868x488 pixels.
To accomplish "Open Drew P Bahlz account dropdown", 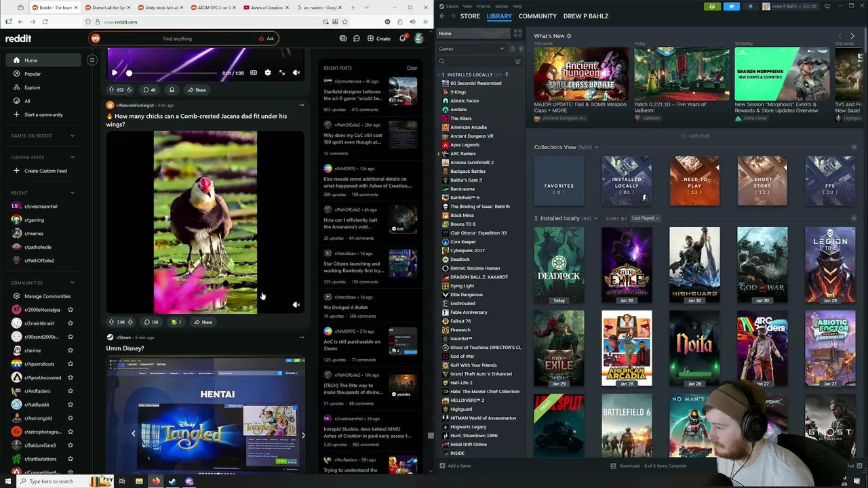I will click(791, 6).
